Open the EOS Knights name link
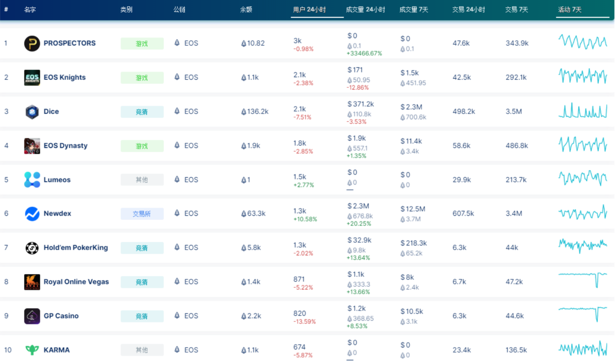Viewport: 616px width, 364px height. (x=65, y=77)
